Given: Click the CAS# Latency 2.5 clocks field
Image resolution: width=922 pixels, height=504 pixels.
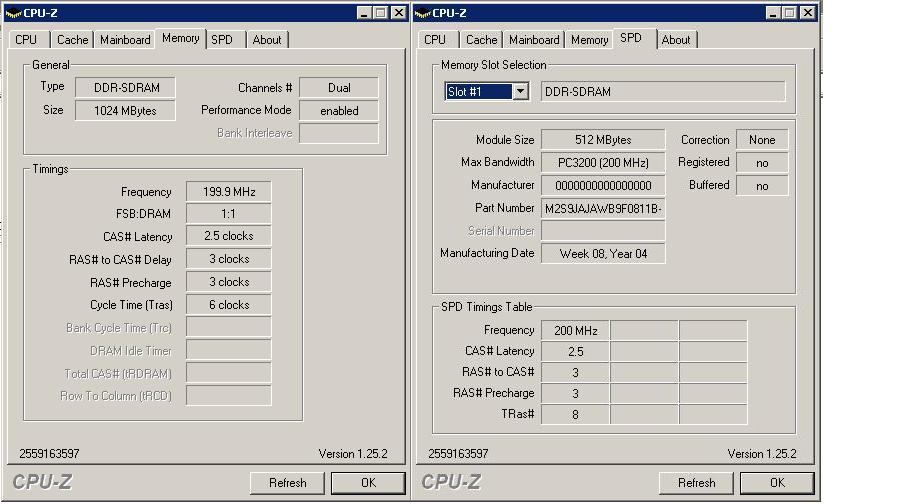Looking at the screenshot, I should 229,236.
